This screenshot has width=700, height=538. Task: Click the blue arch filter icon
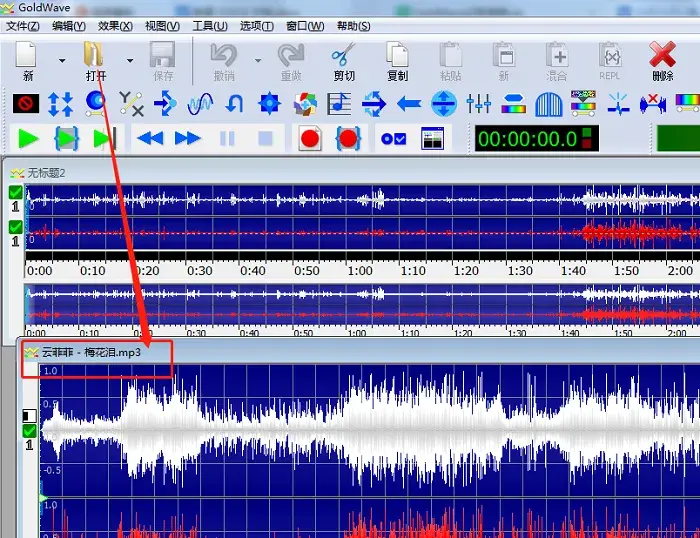coord(549,104)
